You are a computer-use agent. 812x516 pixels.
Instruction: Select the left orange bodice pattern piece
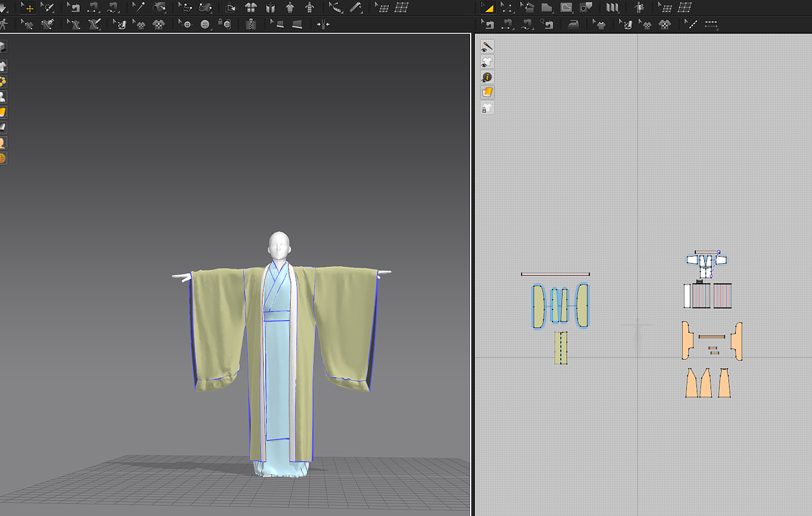pyautogui.click(x=686, y=340)
